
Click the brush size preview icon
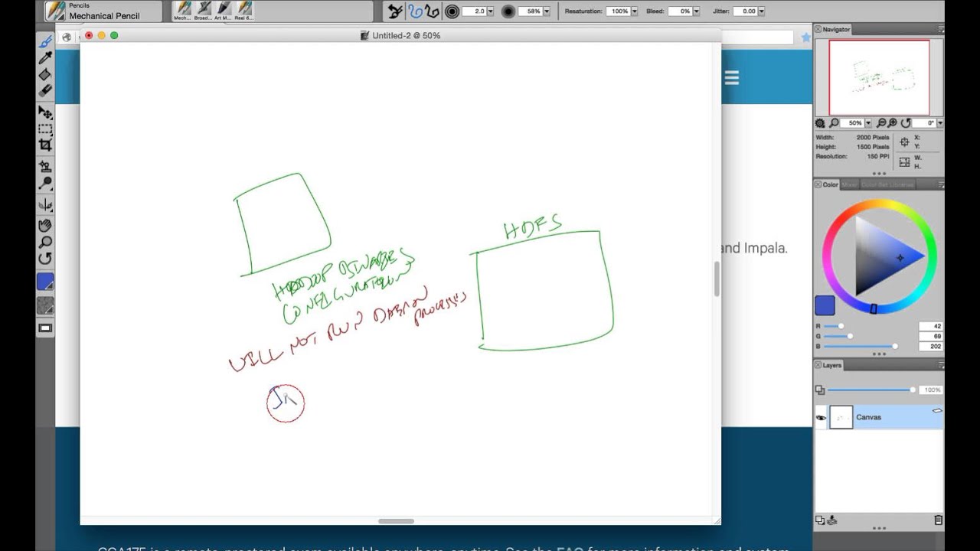pyautogui.click(x=452, y=11)
